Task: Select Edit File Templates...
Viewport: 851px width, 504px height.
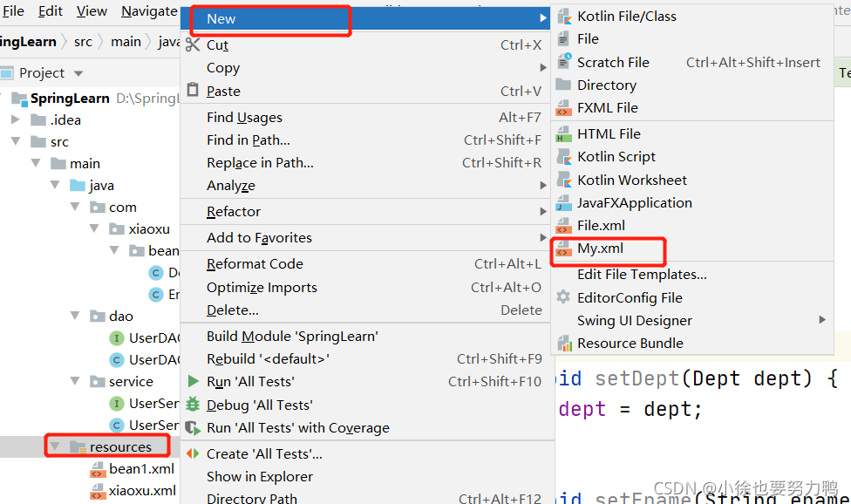Action: point(692,275)
